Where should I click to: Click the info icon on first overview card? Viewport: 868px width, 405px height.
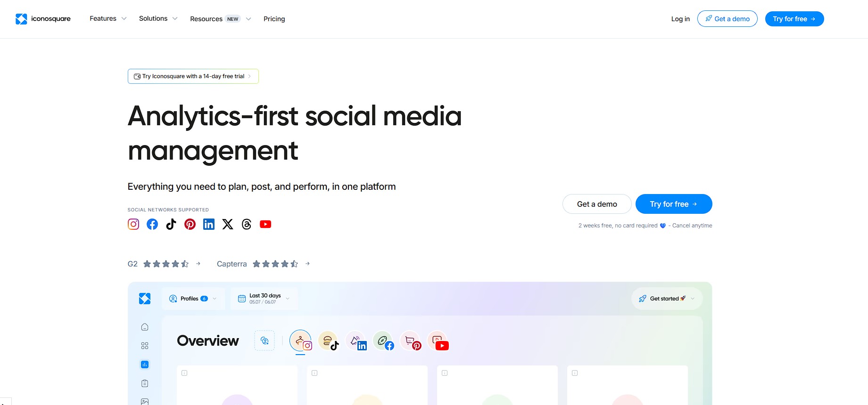[x=184, y=373]
